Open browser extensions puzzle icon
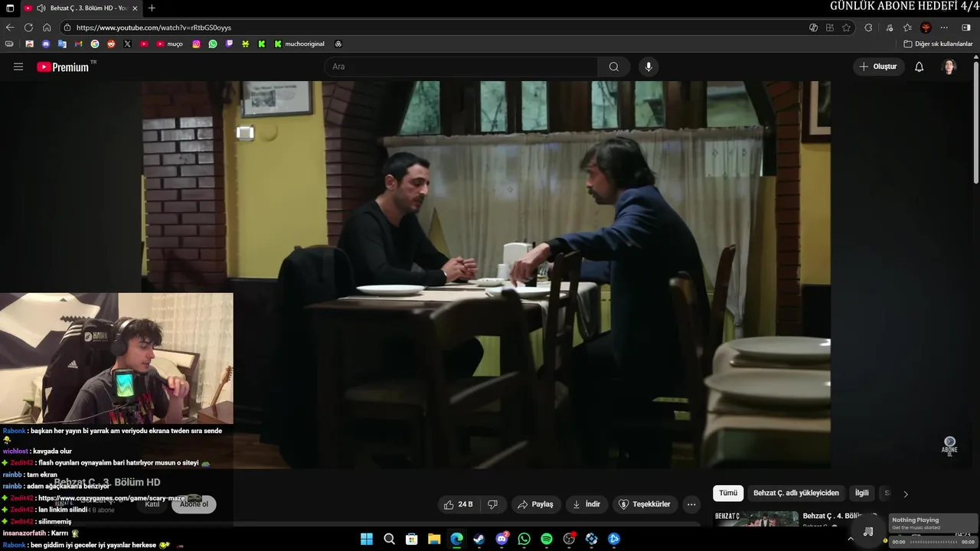The image size is (980, 551). 868,28
